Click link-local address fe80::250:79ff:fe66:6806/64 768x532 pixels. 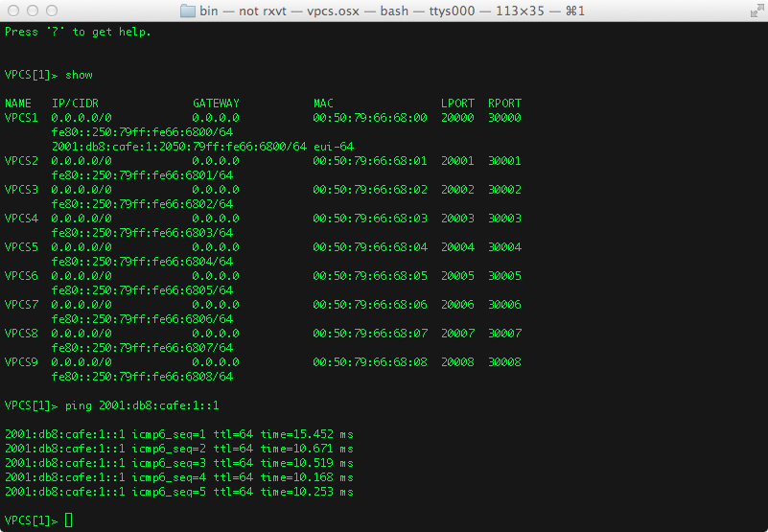(x=142, y=319)
